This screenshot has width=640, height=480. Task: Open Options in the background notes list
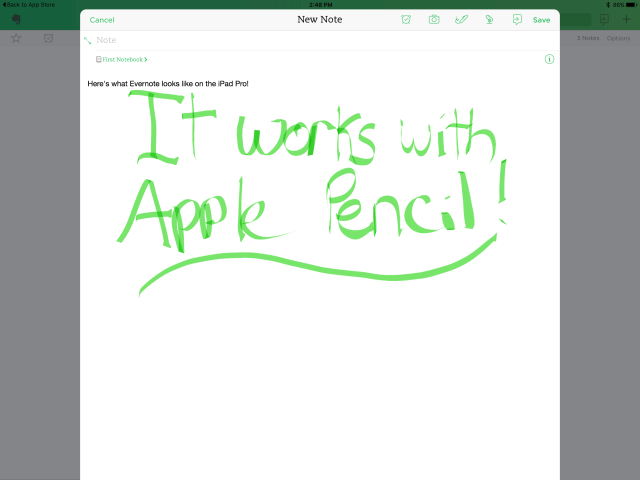pos(618,38)
